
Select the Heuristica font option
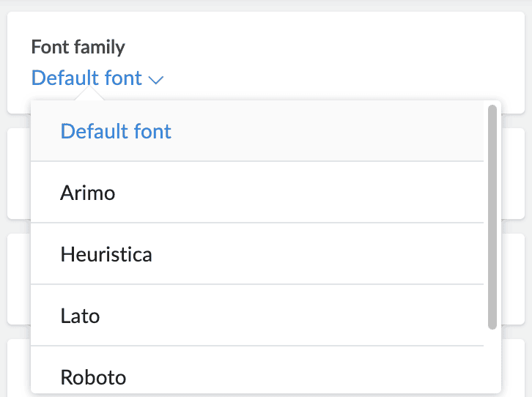[106, 255]
